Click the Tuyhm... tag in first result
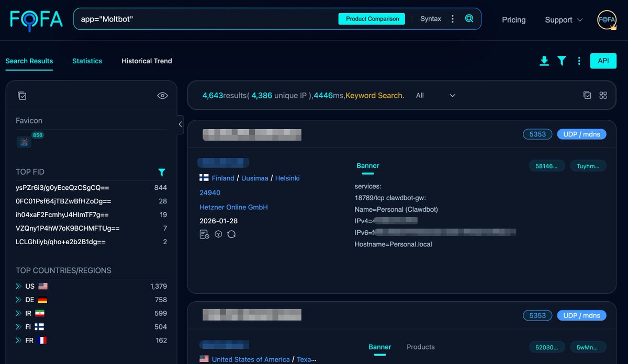Image resolution: width=628 pixels, height=364 pixels. pos(588,166)
